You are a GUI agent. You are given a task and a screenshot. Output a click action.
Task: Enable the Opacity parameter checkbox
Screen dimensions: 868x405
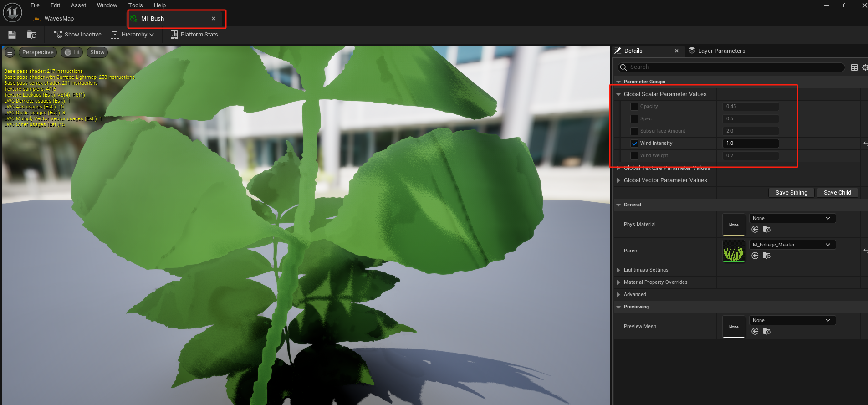tap(634, 107)
